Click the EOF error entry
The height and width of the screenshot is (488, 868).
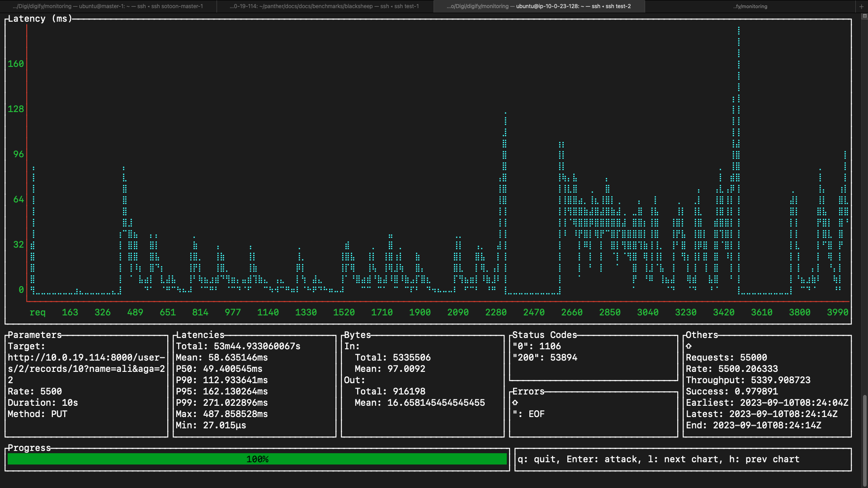[x=536, y=414]
